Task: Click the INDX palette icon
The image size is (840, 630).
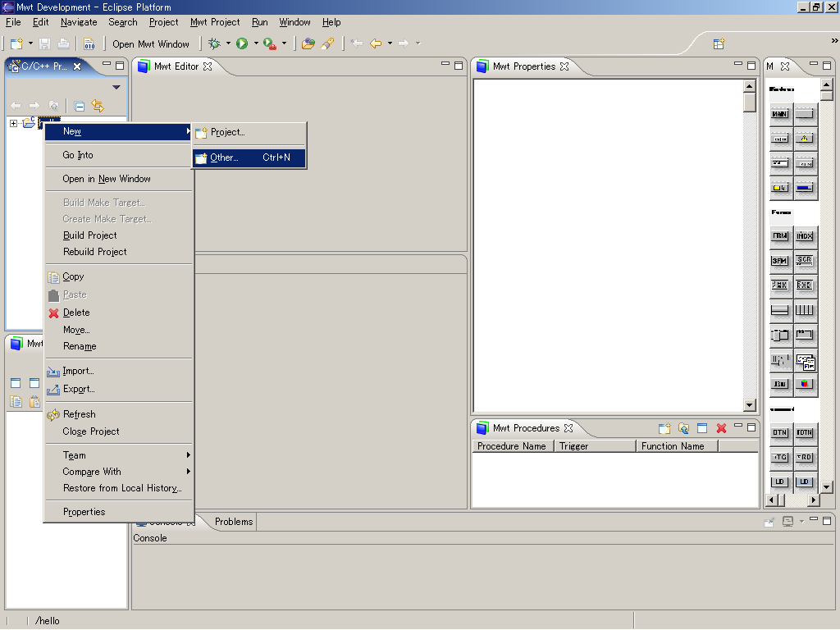Action: point(805,235)
